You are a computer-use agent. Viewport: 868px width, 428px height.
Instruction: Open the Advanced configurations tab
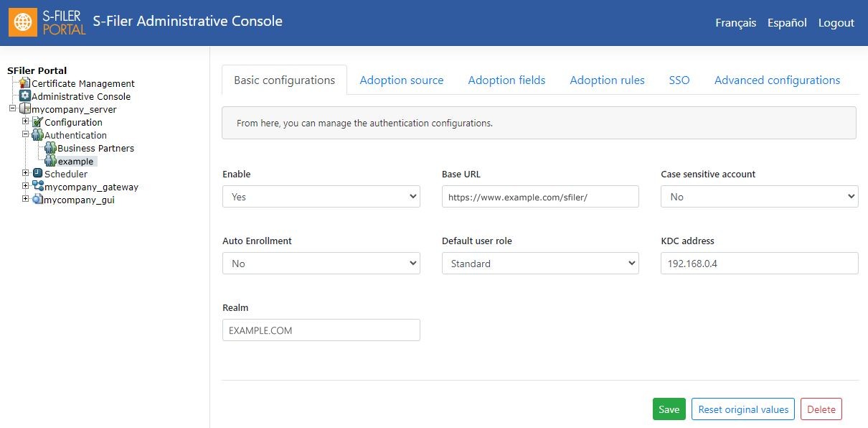pyautogui.click(x=777, y=80)
